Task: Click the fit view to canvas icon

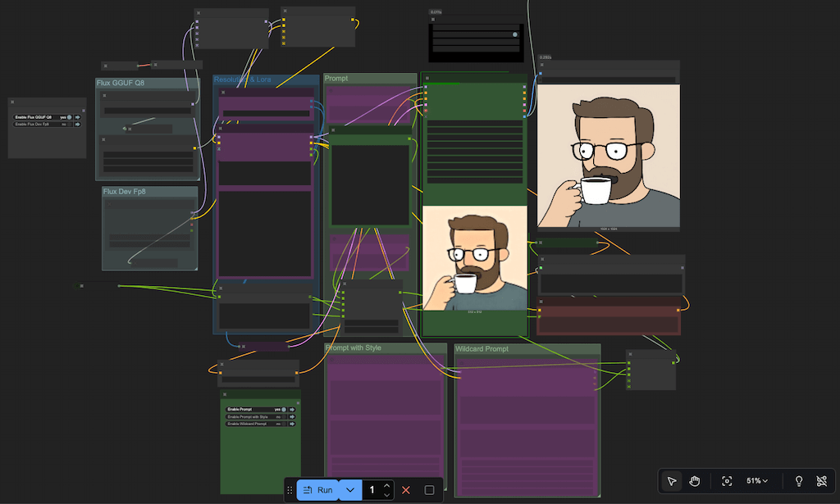Action: (727, 481)
